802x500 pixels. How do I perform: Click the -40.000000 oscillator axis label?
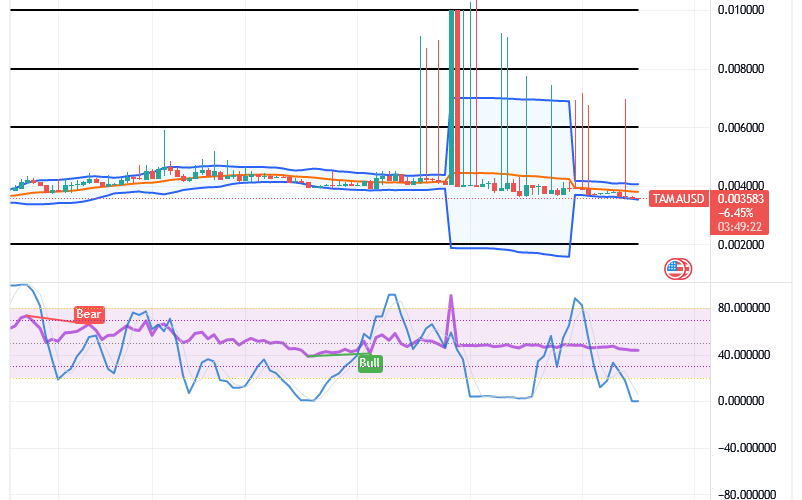click(x=746, y=448)
